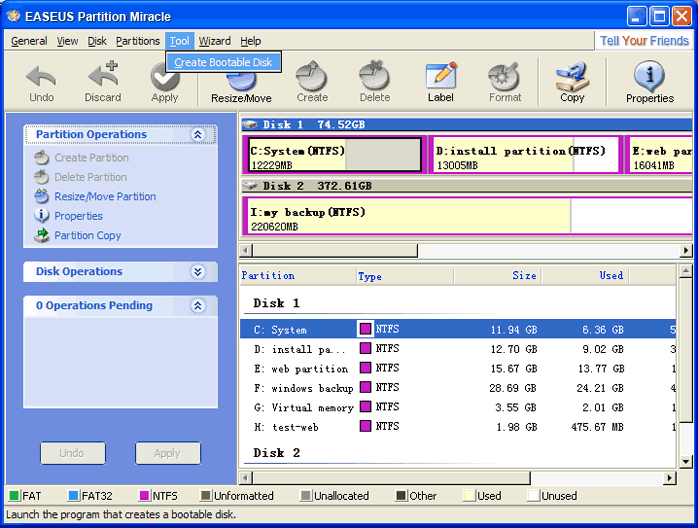Select E:web partition block in disk map
This screenshot has width=698, height=528.
pos(658,154)
